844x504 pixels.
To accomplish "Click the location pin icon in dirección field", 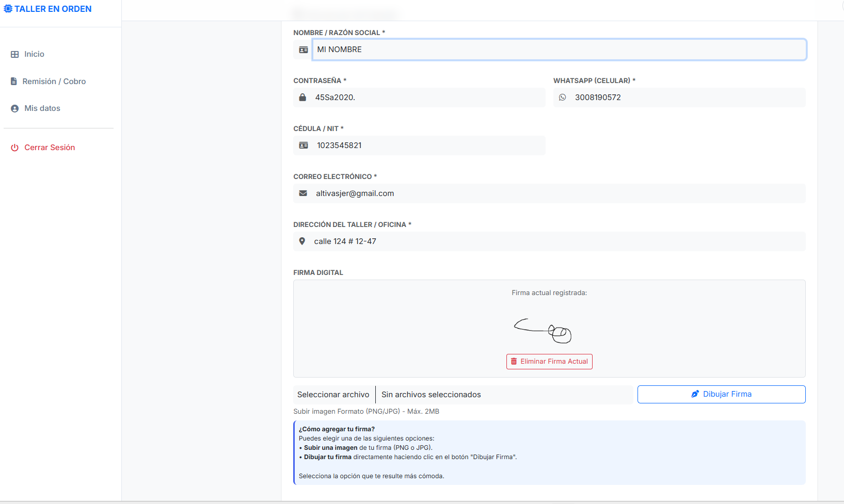I will pos(302,241).
